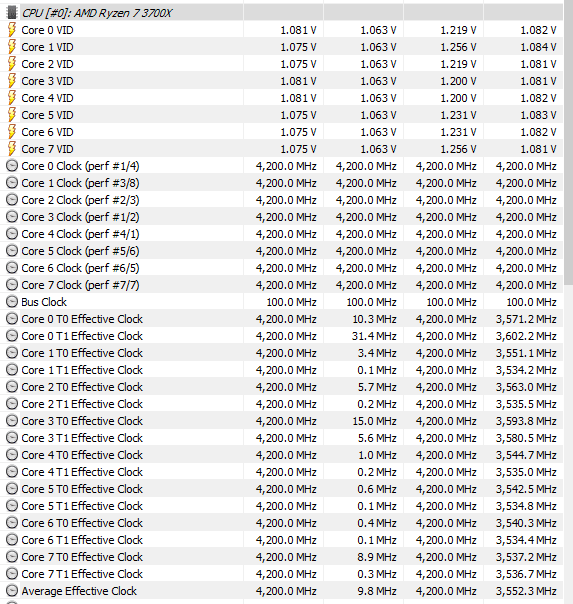573x604 pixels.
Task: Click the 1.256 V value in Core 1 VID row
Action: 458,47
